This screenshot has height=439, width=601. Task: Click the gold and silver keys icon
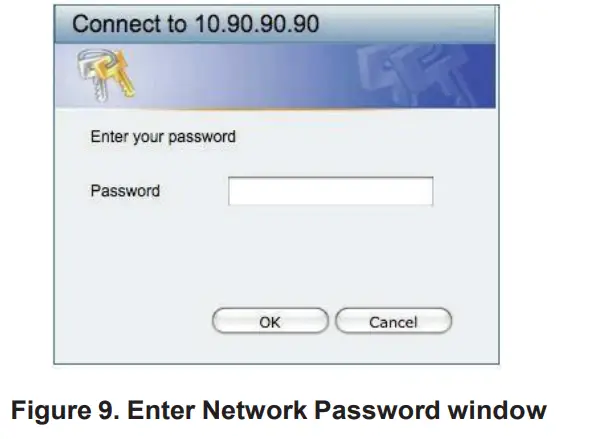click(106, 74)
